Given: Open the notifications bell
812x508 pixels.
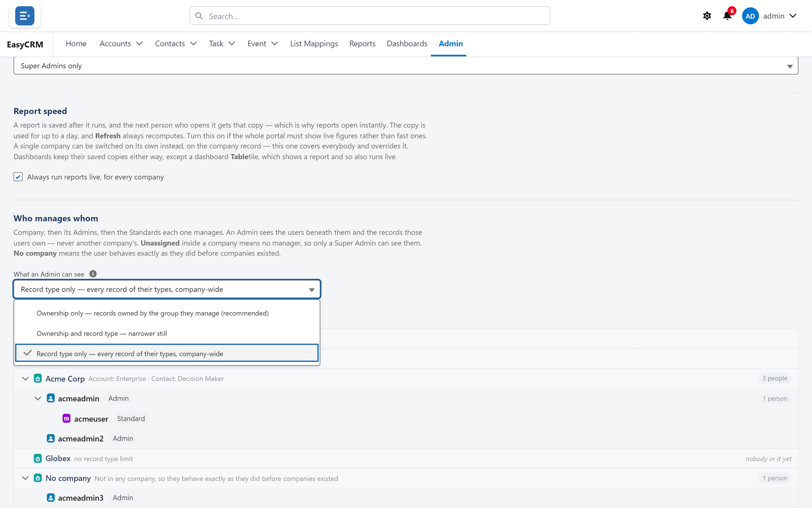Looking at the screenshot, I should point(727,16).
